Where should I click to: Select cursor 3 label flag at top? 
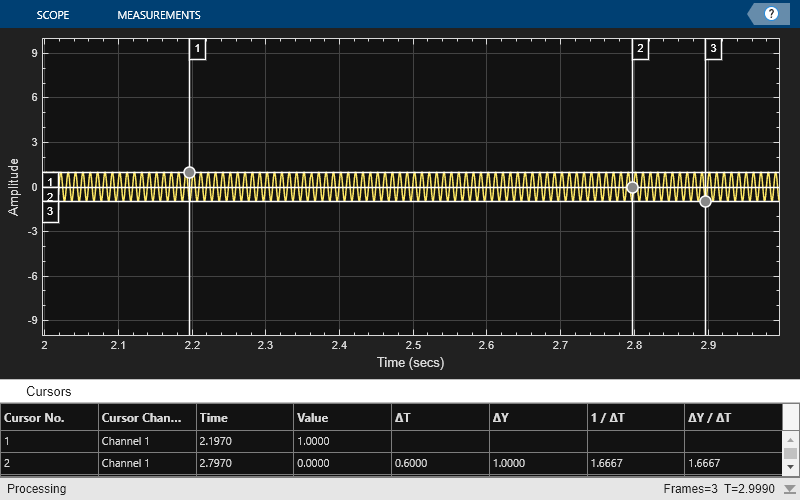pos(713,49)
